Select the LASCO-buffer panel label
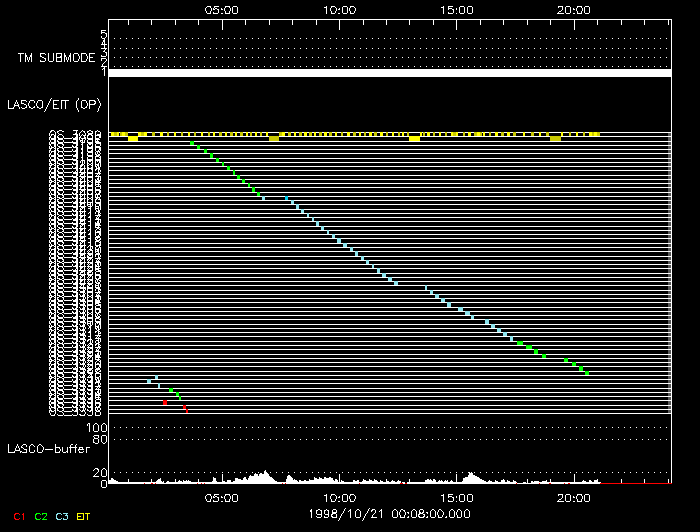 [x=49, y=449]
